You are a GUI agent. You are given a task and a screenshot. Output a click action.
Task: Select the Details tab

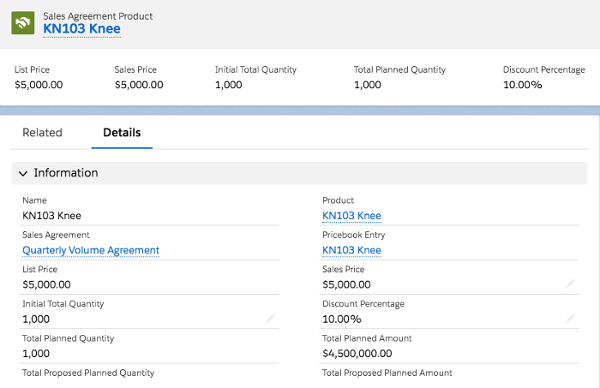(x=122, y=132)
